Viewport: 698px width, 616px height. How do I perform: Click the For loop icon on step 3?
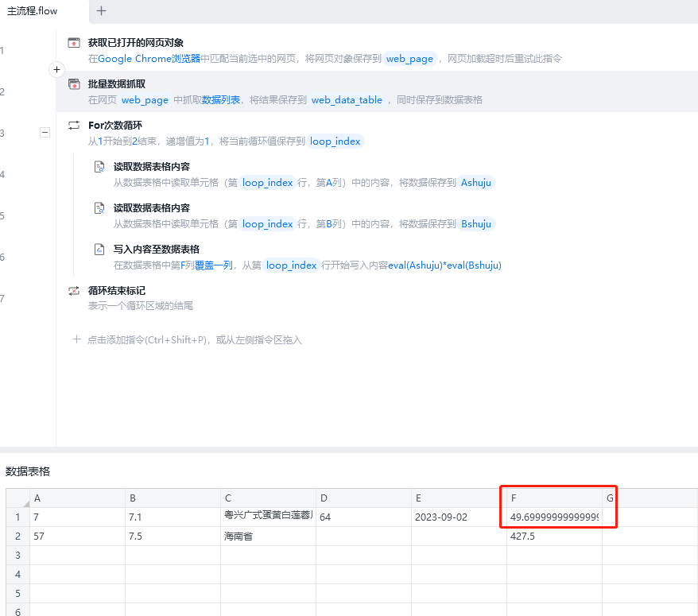(74, 126)
